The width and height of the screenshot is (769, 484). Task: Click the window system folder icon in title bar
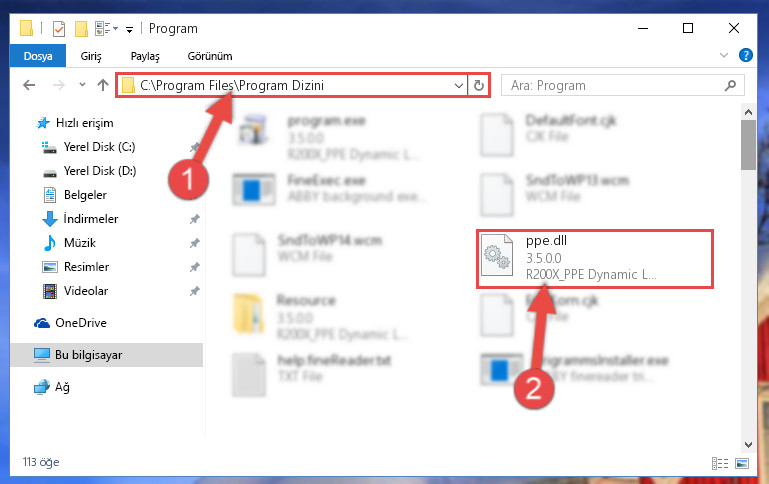point(26,28)
